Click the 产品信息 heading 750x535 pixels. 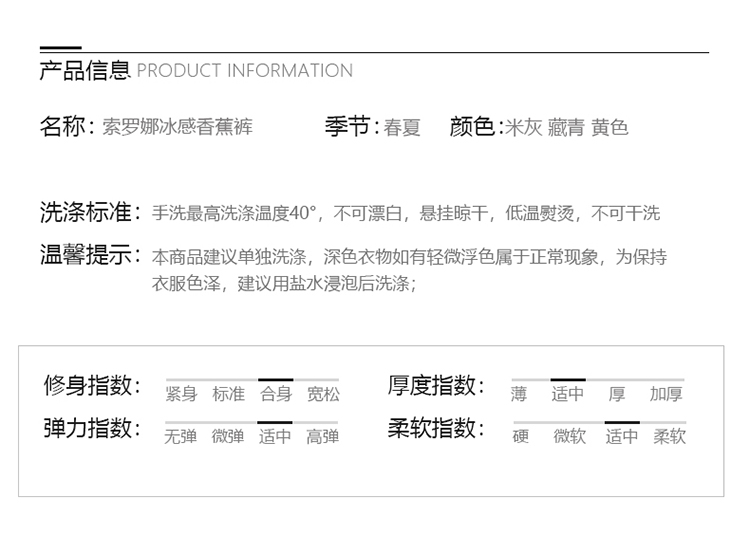click(x=85, y=70)
